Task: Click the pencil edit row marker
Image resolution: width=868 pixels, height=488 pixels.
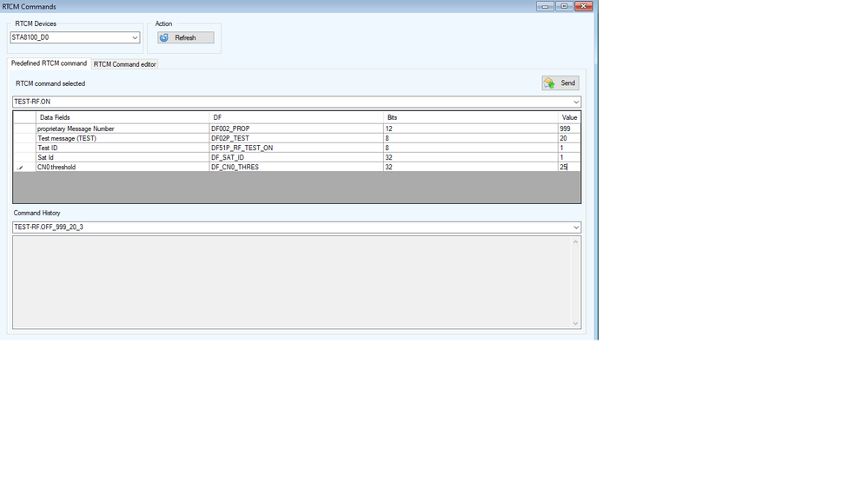Action: pyautogui.click(x=20, y=168)
